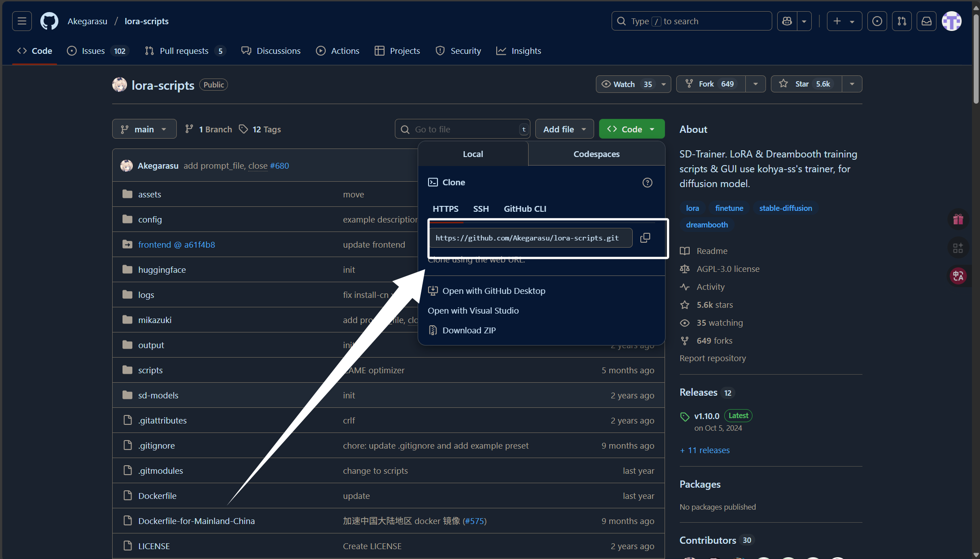Viewport: 980px width, 559px height.
Task: Open the Discussions tab
Action: click(271, 51)
